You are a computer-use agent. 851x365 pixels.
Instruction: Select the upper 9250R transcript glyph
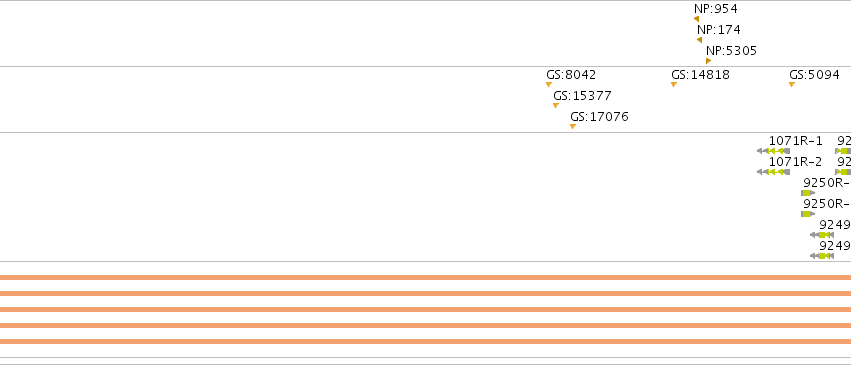coord(808,193)
